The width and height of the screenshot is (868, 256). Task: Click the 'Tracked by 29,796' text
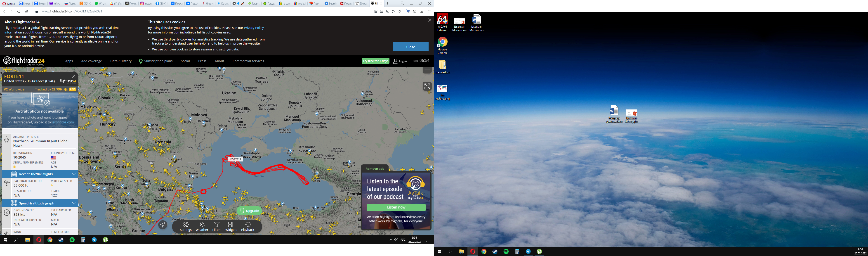click(x=48, y=89)
